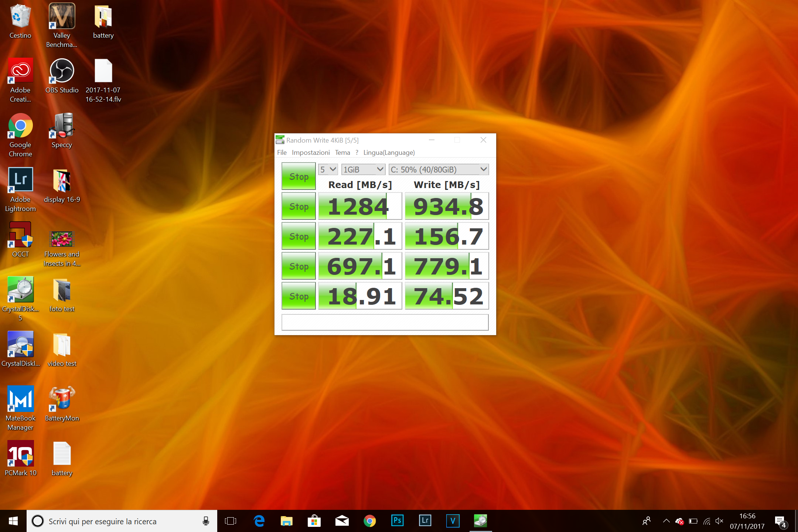The image size is (798, 532).
Task: Mute system volume from the system tray
Action: [x=720, y=521]
